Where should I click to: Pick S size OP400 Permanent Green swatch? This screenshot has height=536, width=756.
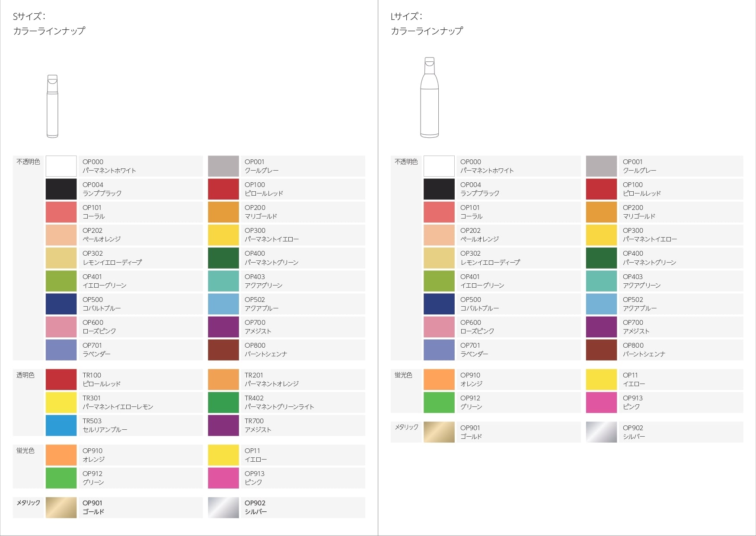(x=223, y=258)
